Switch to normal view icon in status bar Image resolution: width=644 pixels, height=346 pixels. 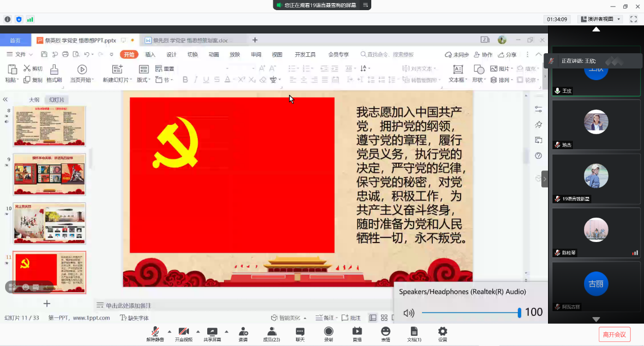click(x=373, y=318)
